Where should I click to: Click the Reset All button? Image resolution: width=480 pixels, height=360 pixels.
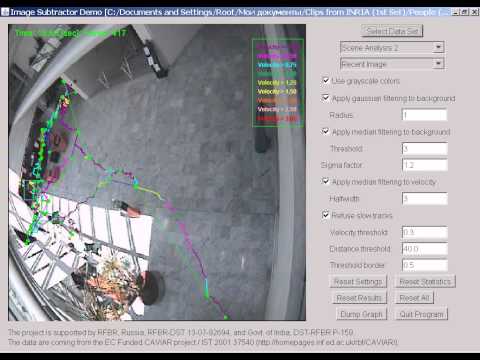pyautogui.click(x=414, y=298)
